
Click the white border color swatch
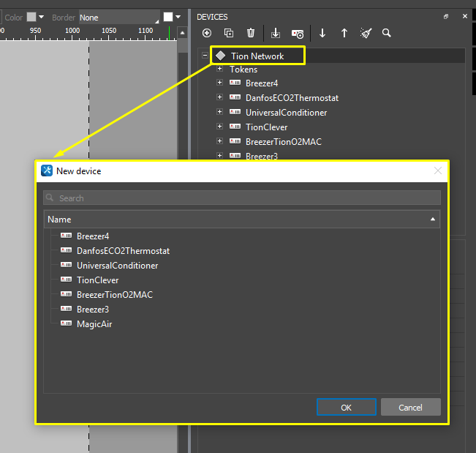click(x=168, y=17)
